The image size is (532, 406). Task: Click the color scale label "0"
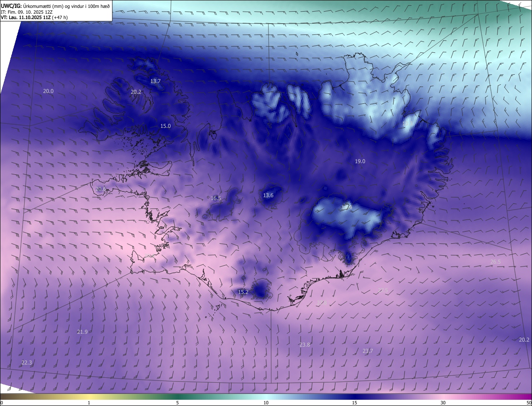pyautogui.click(x=2, y=403)
